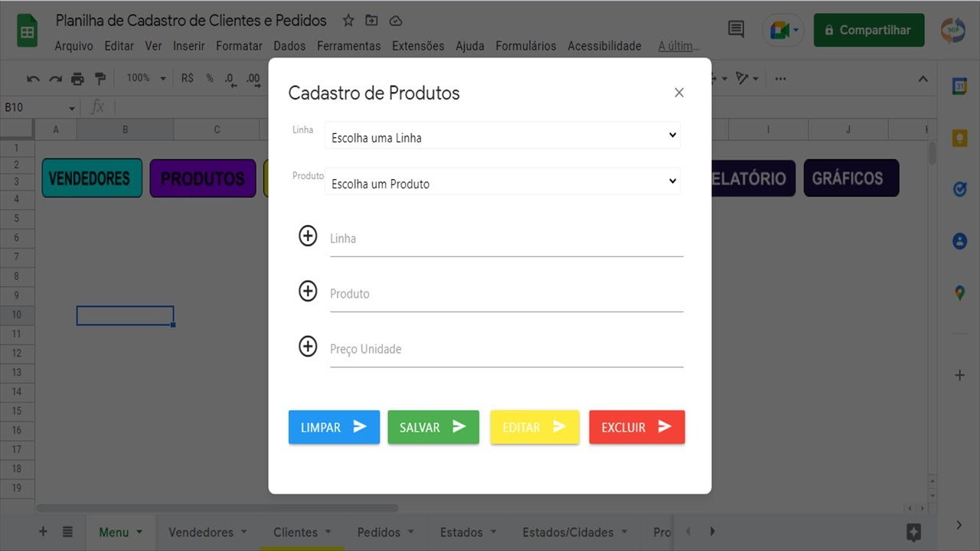Hide side panel with the arrow
The height and width of the screenshot is (551, 980).
(959, 525)
